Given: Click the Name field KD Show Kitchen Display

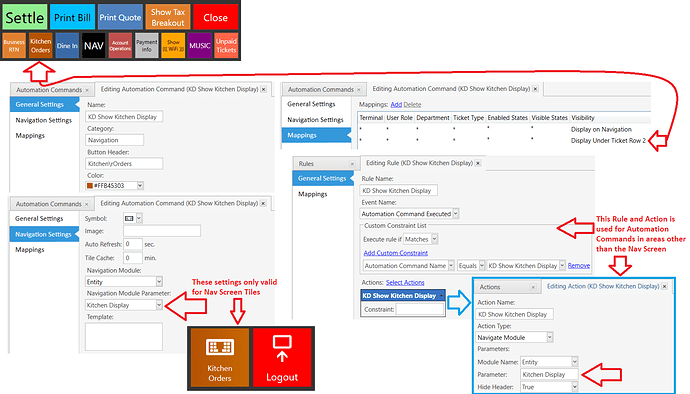Looking at the screenshot, I should (124, 117).
